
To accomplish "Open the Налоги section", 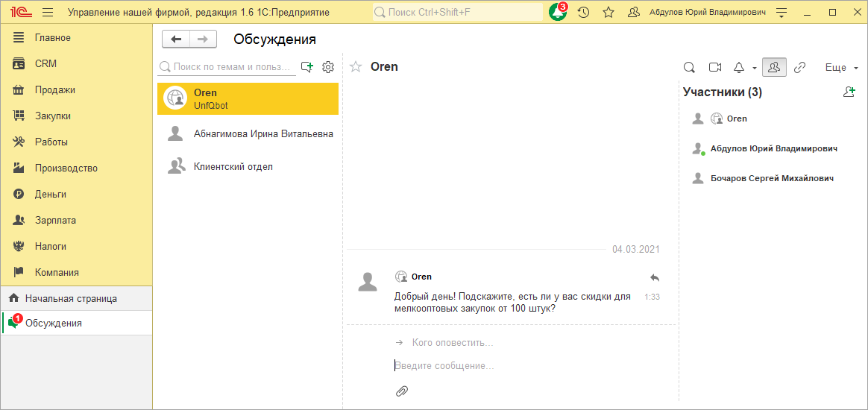I will [77, 246].
